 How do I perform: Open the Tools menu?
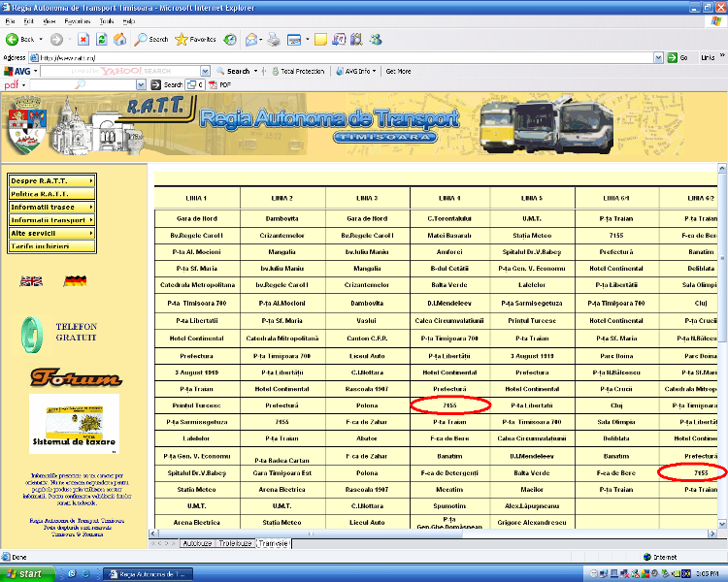point(105,20)
